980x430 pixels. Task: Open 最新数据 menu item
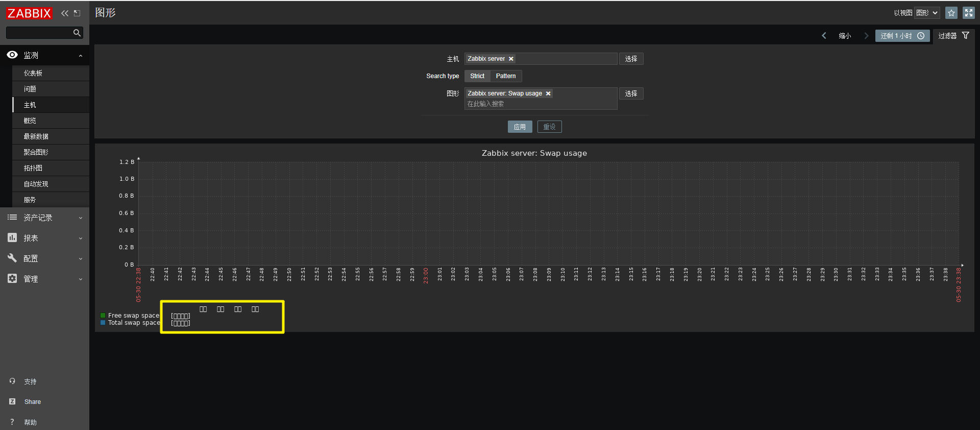51,136
